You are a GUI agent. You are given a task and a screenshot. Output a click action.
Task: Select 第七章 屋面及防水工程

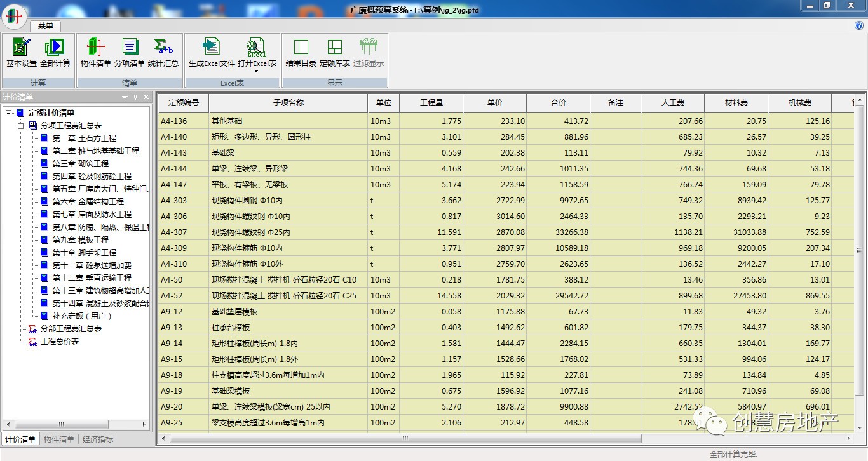(x=92, y=215)
